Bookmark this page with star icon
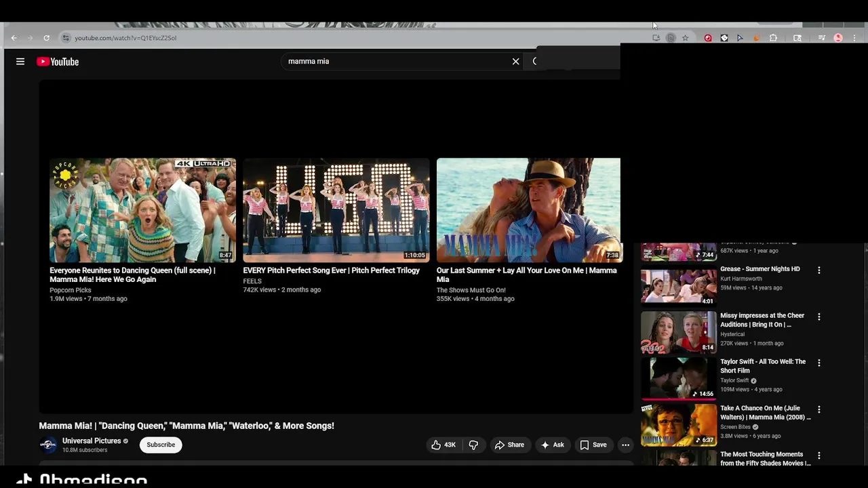Screen dimensions: 868x488 tap(686, 38)
